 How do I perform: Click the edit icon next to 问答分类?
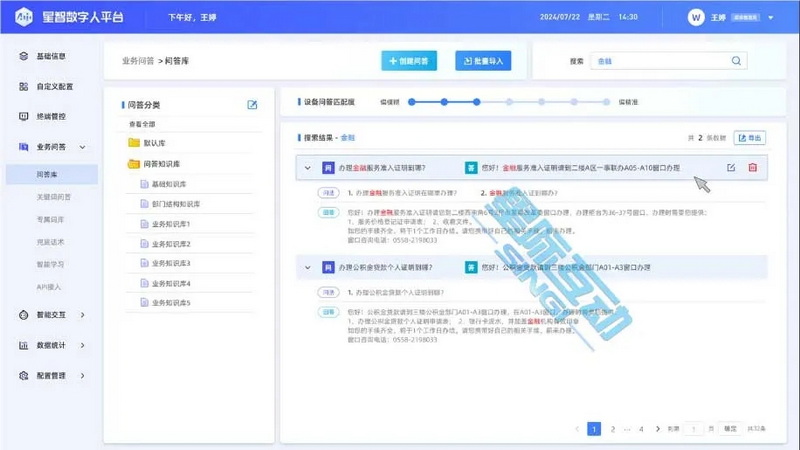[x=252, y=105]
